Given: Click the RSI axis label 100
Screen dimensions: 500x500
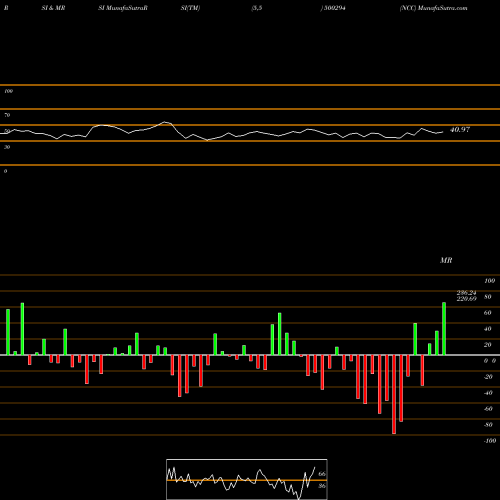Looking at the screenshot, I should tap(8, 91).
